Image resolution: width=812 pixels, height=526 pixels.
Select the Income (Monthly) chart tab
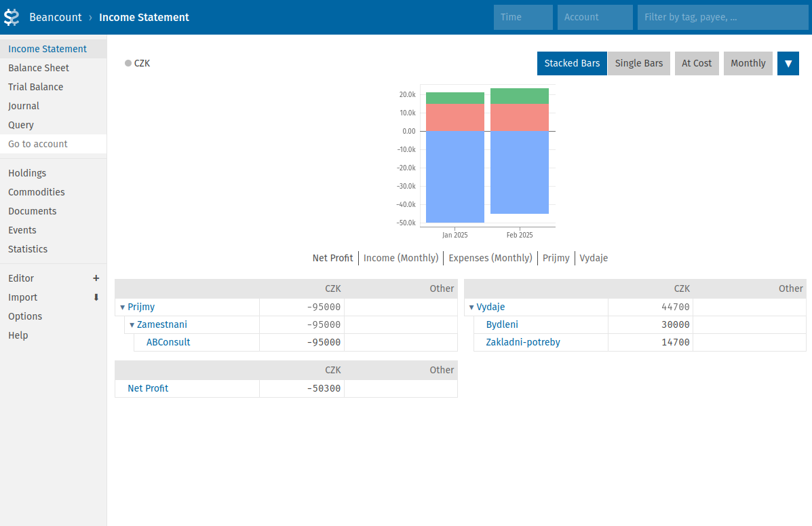tap(401, 258)
